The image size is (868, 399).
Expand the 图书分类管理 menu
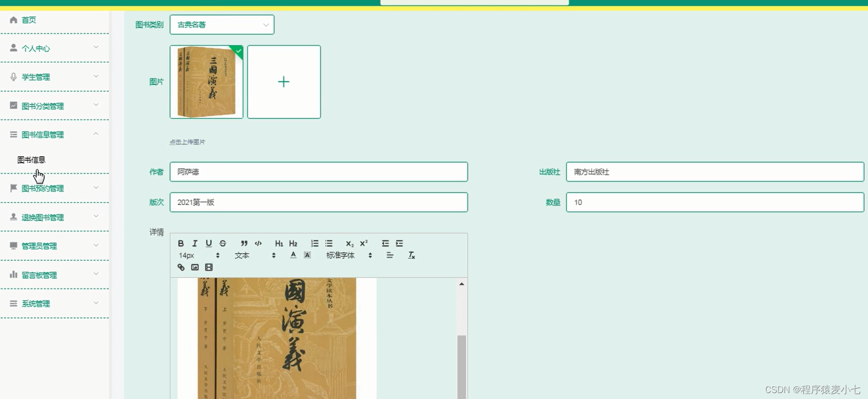click(55, 105)
